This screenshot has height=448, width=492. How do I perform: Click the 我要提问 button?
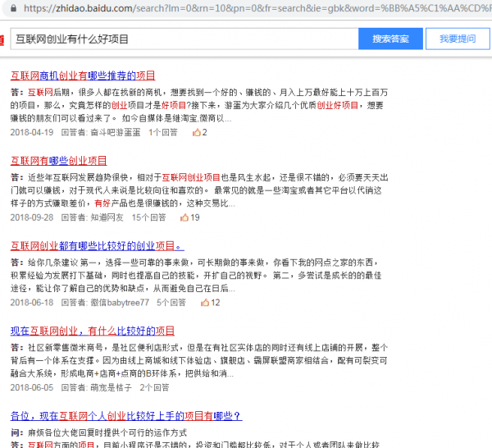pos(458,39)
